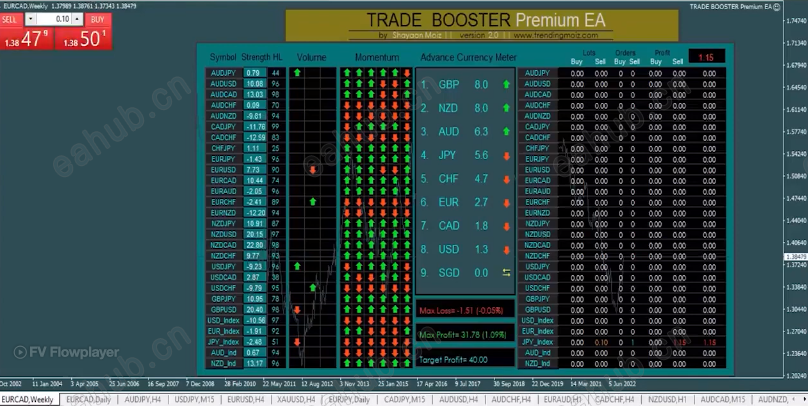Click the buy price tile 1.38 50
Image resolution: width=808 pixels, height=406 pixels.
(83, 39)
